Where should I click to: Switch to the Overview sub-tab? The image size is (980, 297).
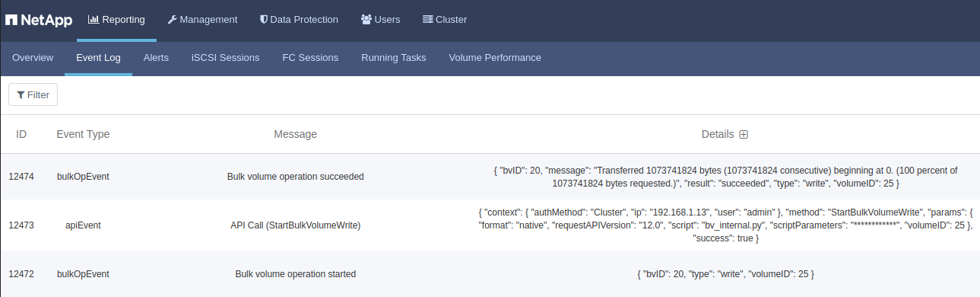point(33,58)
